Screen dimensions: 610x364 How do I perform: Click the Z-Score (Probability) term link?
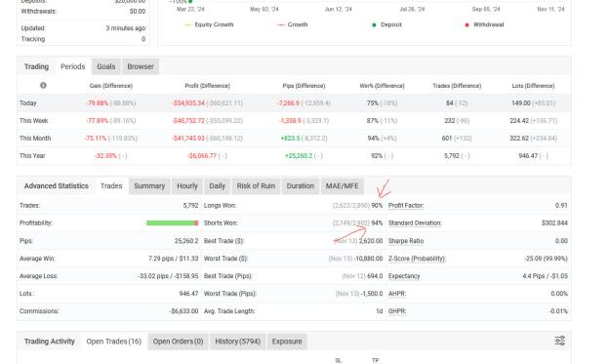point(417,259)
